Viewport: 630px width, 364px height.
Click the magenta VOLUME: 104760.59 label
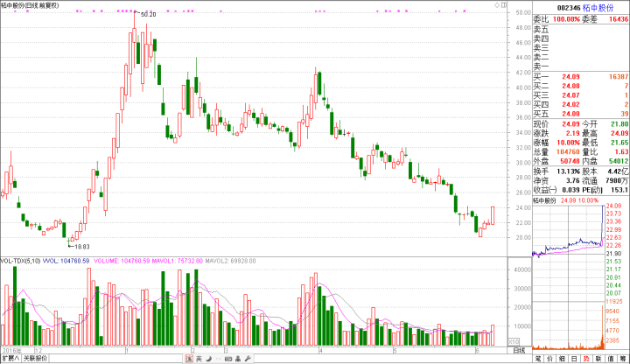pyautogui.click(x=122, y=261)
